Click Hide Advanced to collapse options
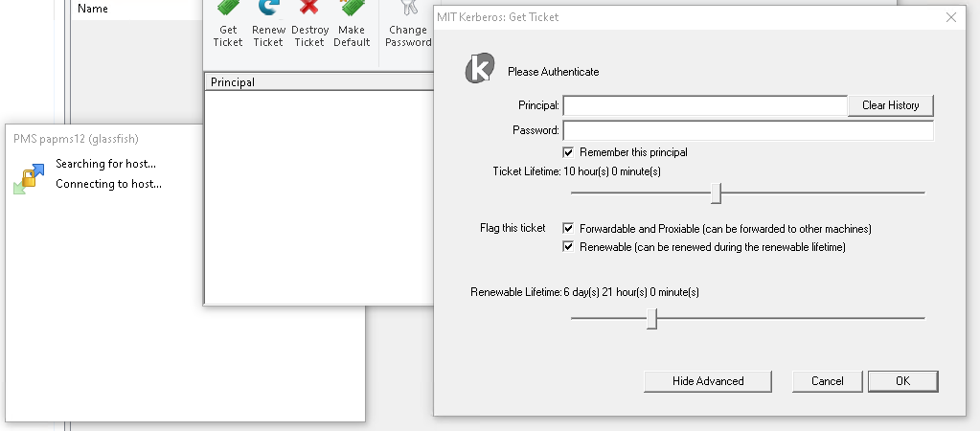This screenshot has width=980, height=431. [708, 381]
